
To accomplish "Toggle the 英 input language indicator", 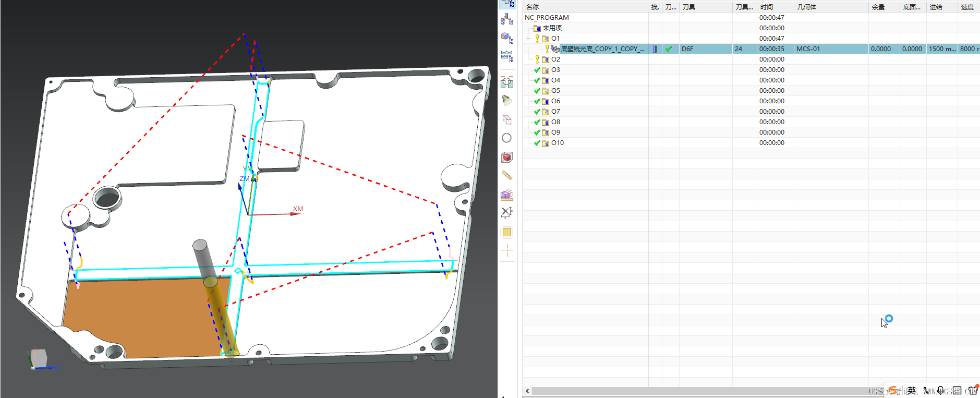I will [x=911, y=390].
